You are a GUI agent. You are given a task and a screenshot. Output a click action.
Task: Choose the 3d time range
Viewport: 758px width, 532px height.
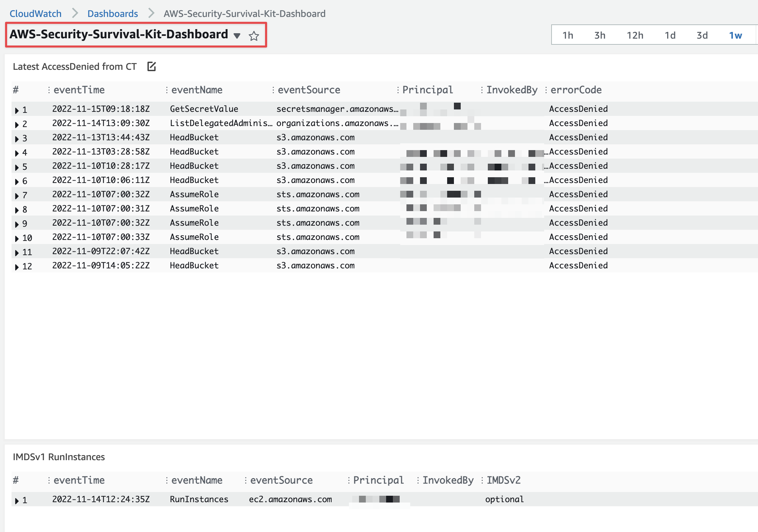coord(702,35)
